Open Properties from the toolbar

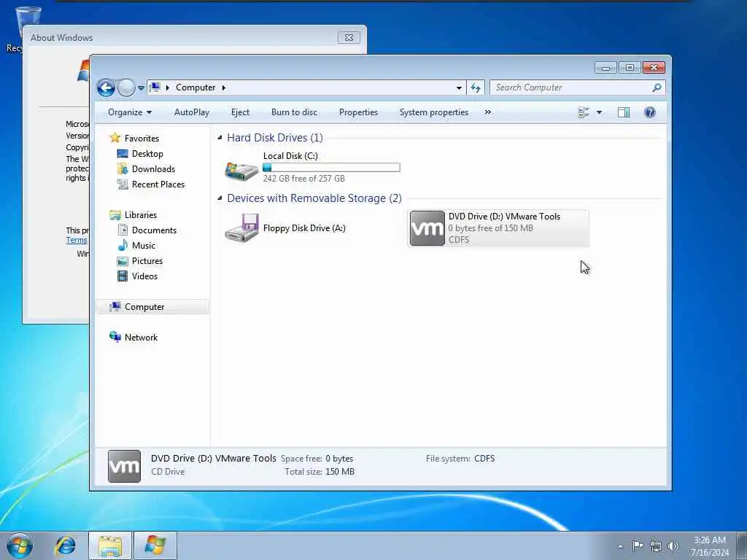click(x=358, y=112)
